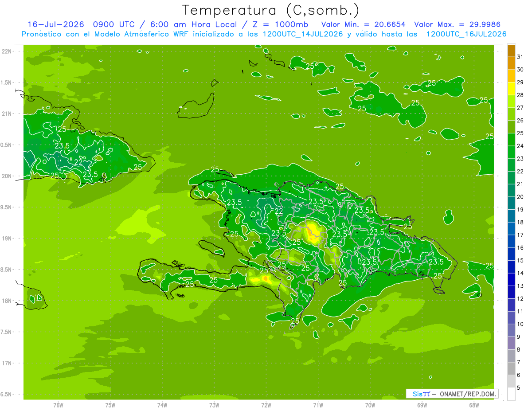
Task: Click the '75W' longitude axis label
Action: tap(110, 405)
